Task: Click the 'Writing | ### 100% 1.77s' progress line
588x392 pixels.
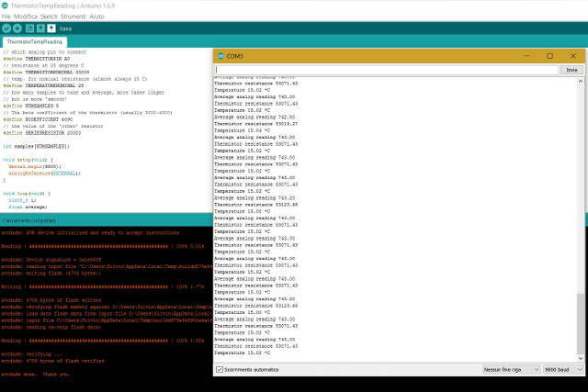Action: tap(103, 286)
